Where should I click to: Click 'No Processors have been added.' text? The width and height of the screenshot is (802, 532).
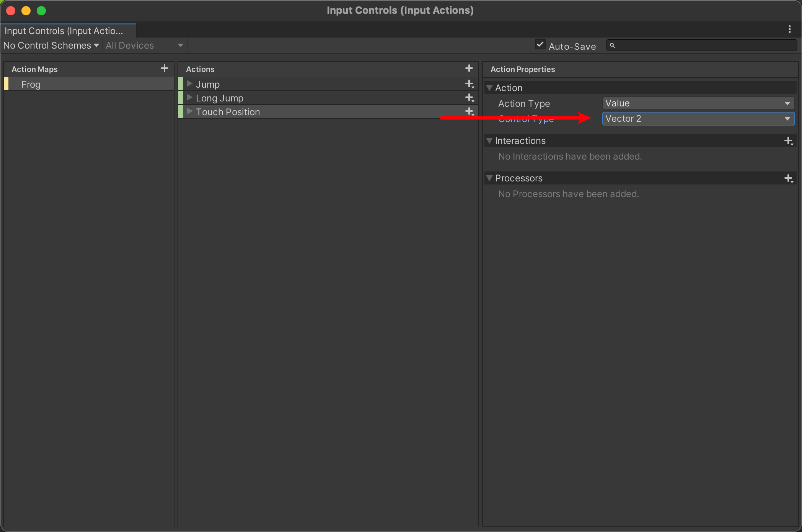point(569,194)
